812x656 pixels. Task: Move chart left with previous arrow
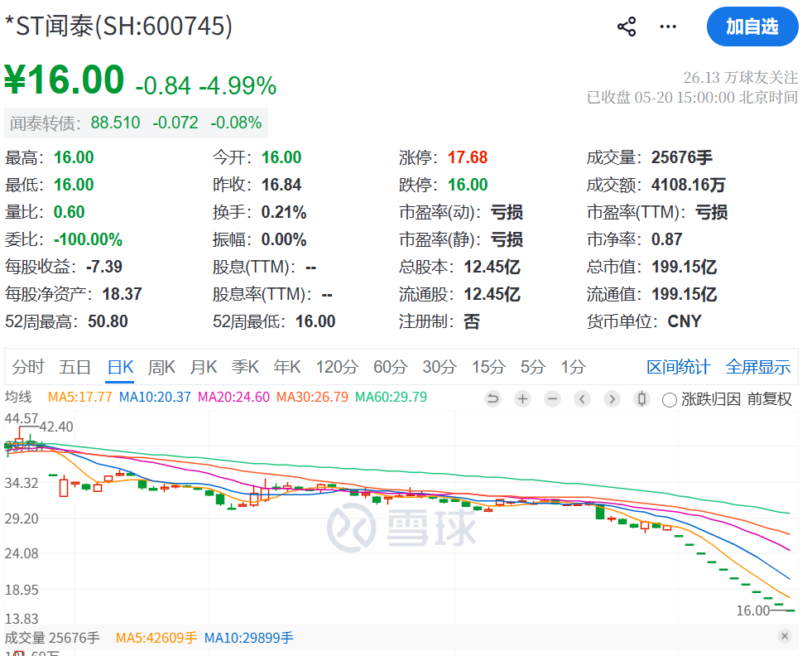click(x=583, y=399)
